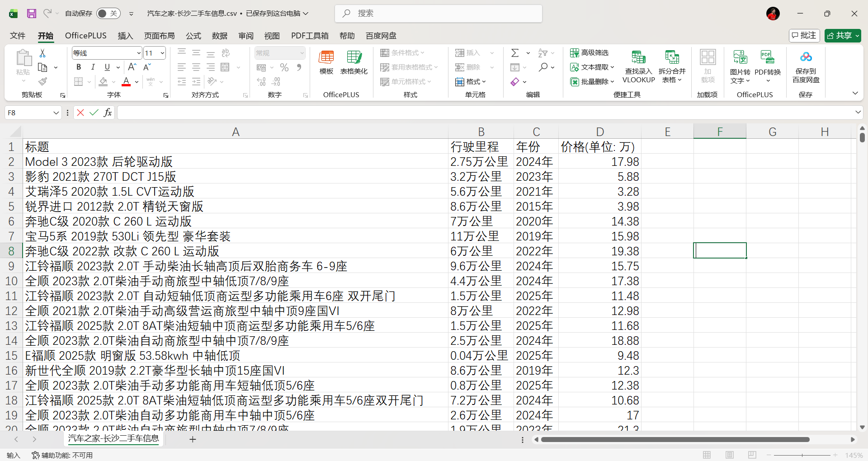Image resolution: width=868 pixels, height=461 pixels.
Task: Open the 格式 dropdown in the 单元格 group
Action: click(470, 82)
